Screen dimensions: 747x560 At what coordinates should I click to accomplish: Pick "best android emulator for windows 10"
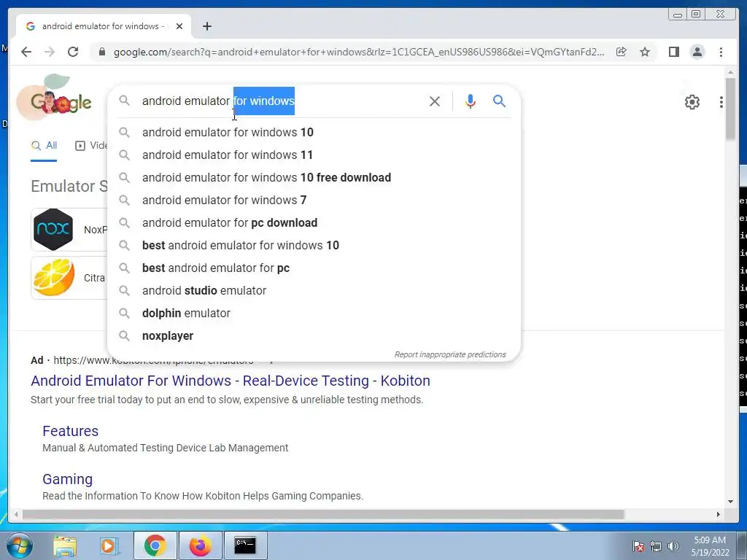[314, 245]
